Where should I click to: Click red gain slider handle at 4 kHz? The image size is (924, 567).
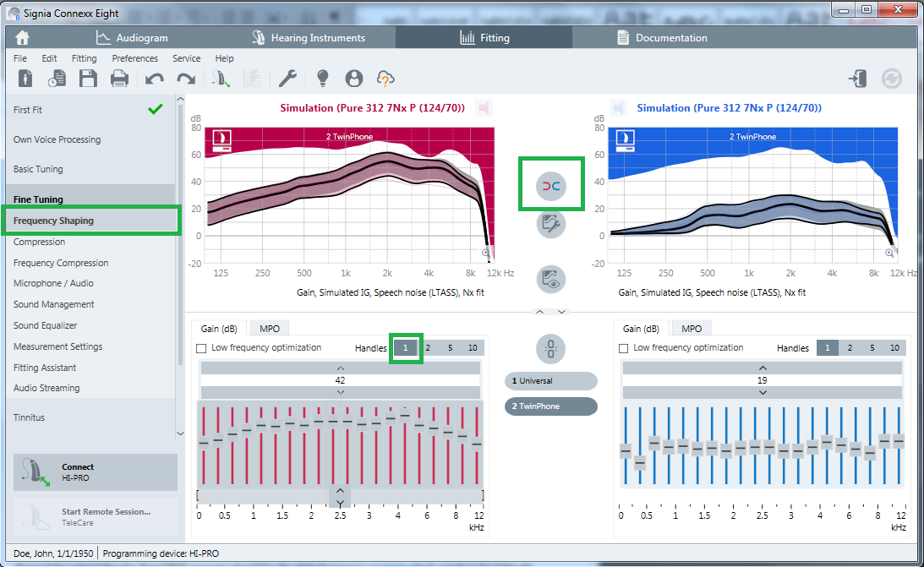(405, 415)
